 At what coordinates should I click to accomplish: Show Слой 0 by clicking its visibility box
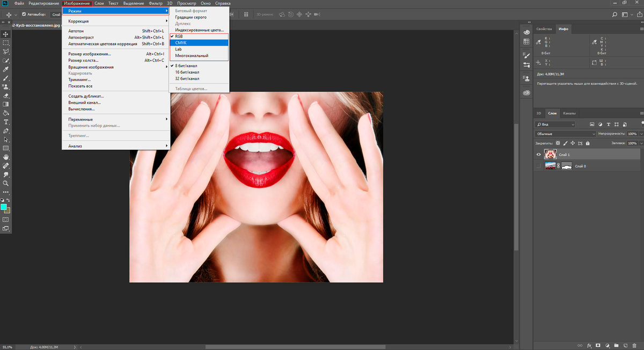click(539, 166)
